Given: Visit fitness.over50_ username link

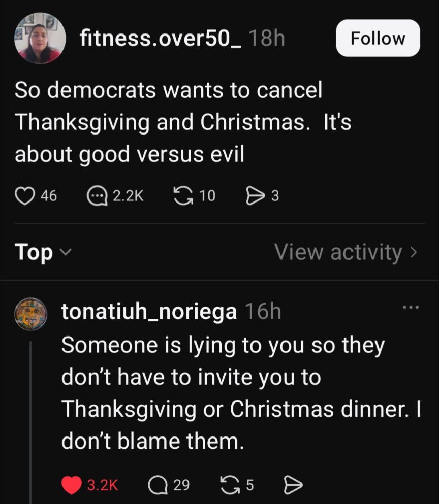Looking at the screenshot, I should coord(160,38).
